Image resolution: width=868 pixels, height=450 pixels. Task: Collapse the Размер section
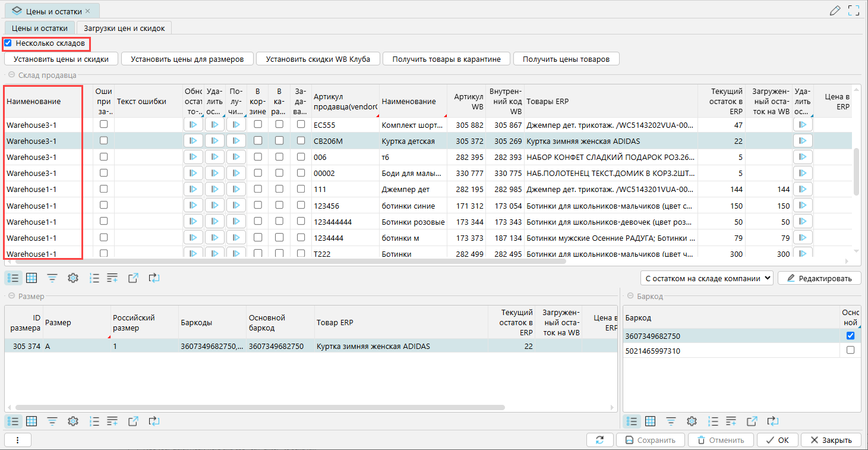11,296
